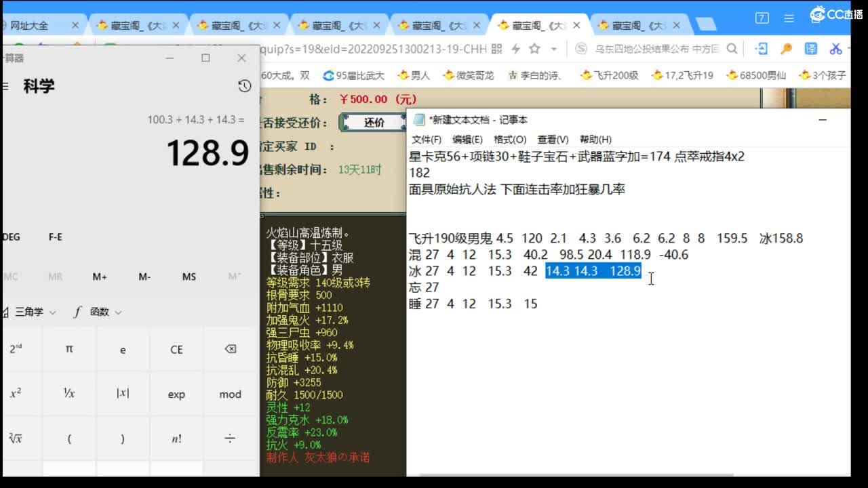Clear entry with the CE key
This screenshot has height=488, width=868.
click(176, 349)
